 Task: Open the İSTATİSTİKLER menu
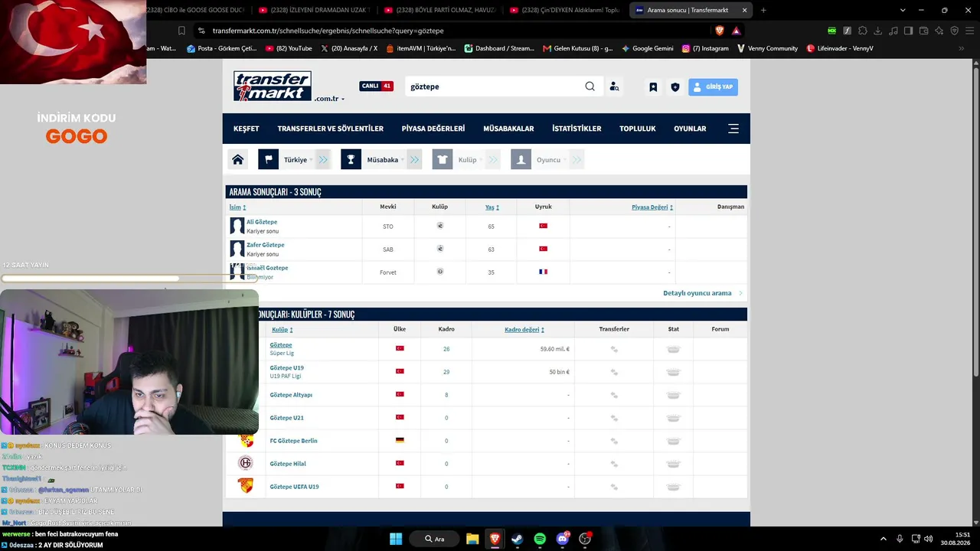(x=577, y=129)
